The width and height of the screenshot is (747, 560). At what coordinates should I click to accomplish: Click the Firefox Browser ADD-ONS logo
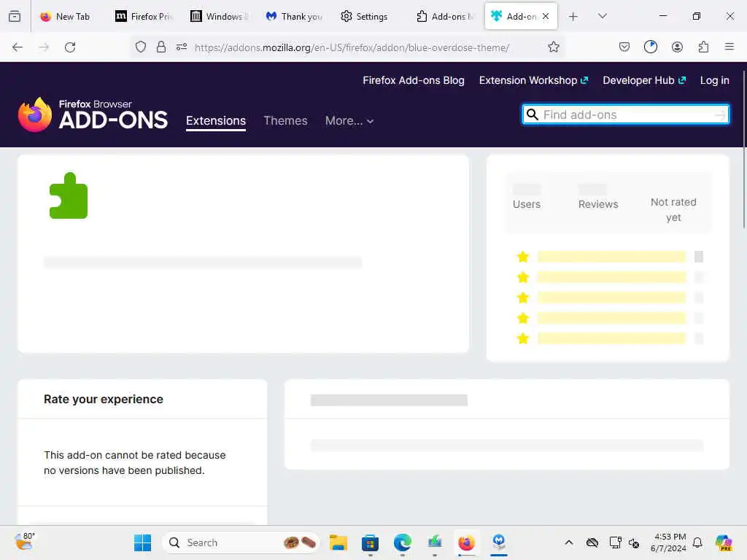(x=93, y=114)
